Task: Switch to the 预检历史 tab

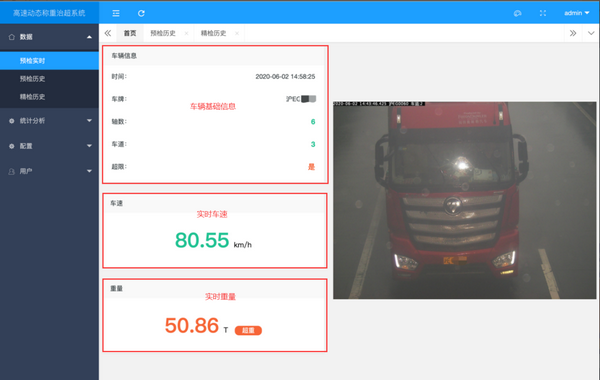Action: click(x=163, y=33)
